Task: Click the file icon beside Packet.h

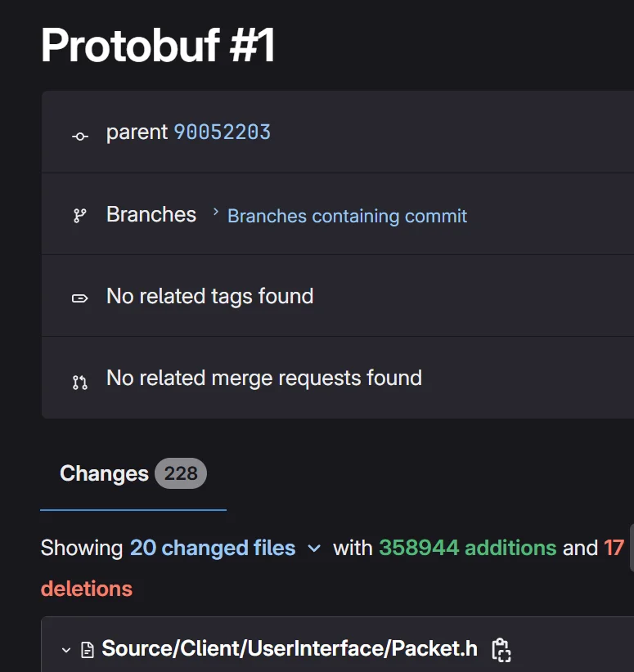Action: [88, 650]
